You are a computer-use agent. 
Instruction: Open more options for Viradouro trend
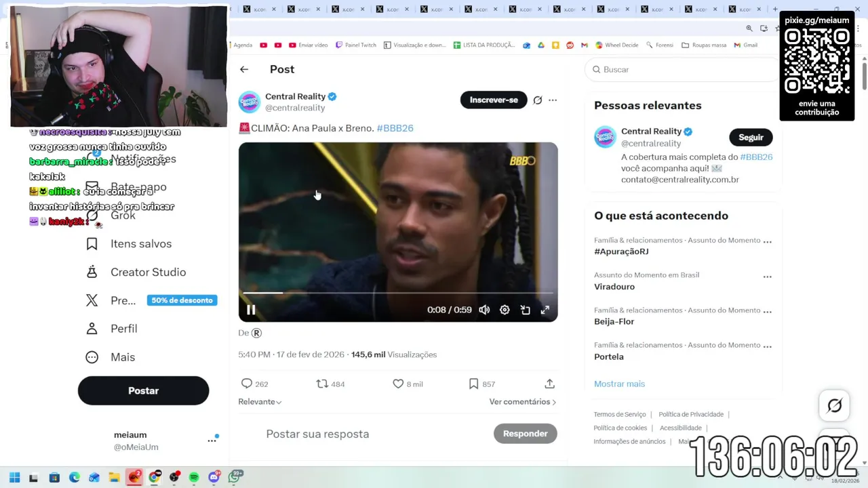(x=767, y=277)
